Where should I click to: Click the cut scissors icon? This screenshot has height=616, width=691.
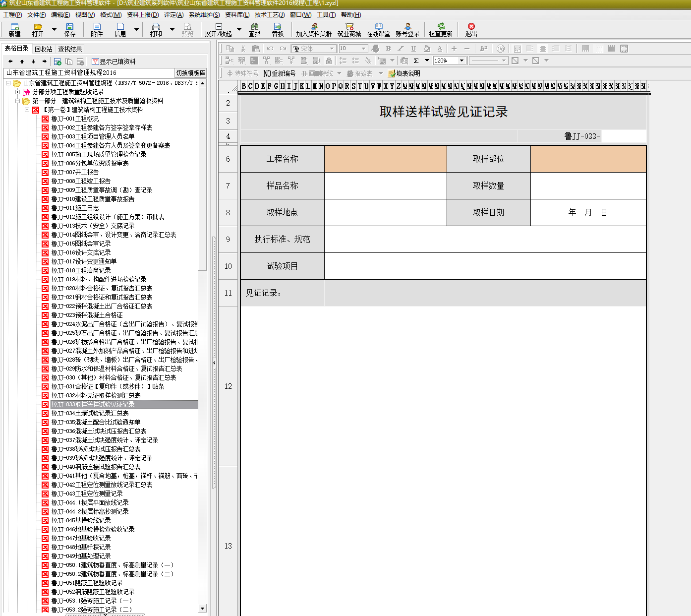tap(243, 49)
